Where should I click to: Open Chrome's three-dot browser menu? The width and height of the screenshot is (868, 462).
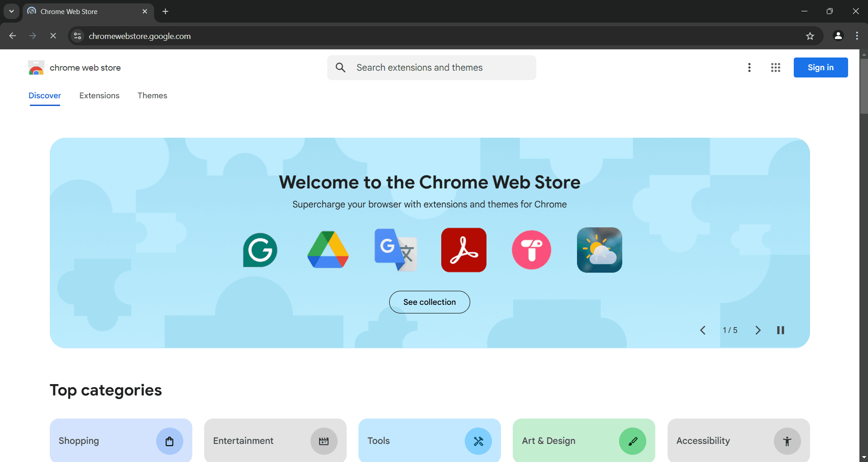pyautogui.click(x=857, y=36)
